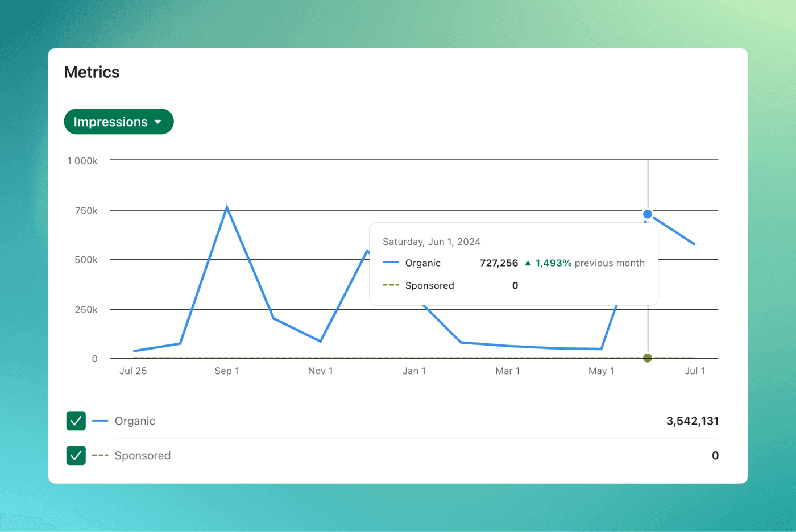Select the Organic legend label
Viewport: 796px width, 532px height.
(135, 421)
